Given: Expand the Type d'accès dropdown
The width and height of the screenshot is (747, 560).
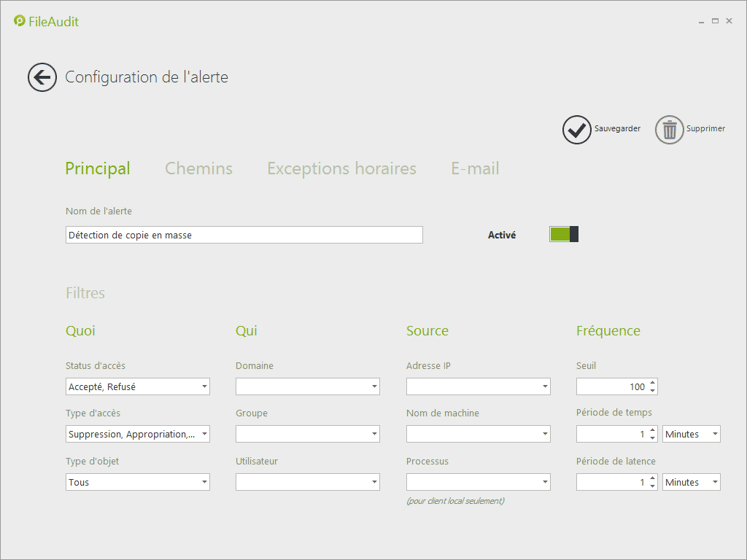Looking at the screenshot, I should [204, 434].
